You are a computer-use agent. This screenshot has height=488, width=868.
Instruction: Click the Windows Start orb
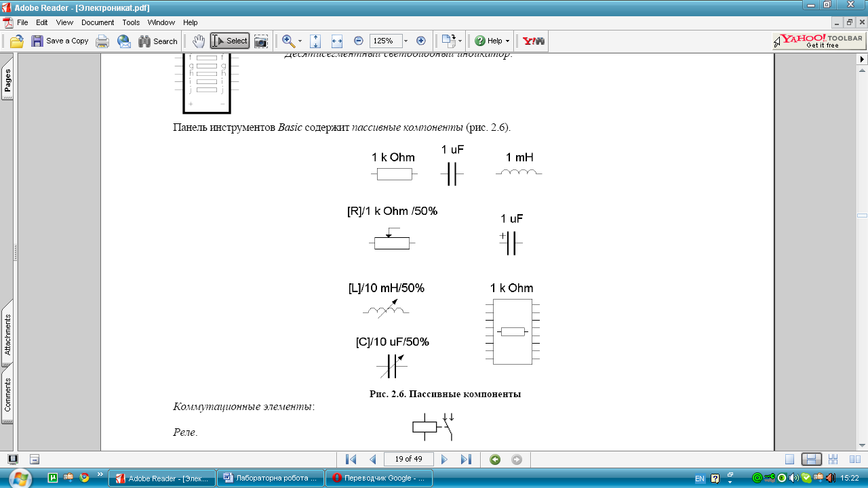tap(19, 478)
